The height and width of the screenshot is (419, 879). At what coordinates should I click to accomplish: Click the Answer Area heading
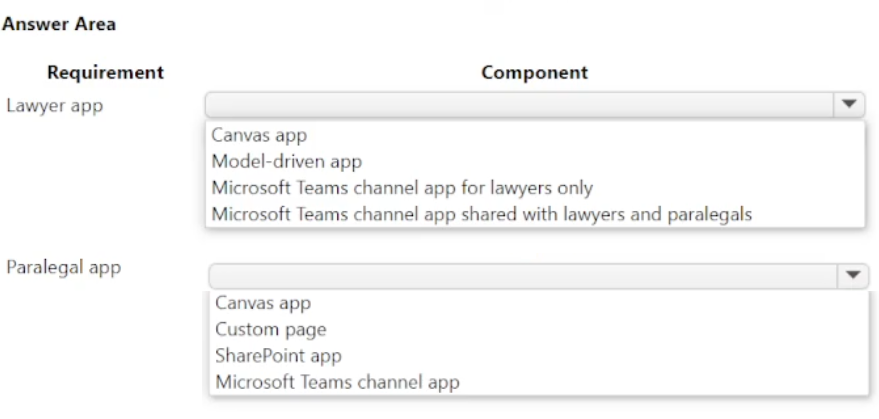tap(59, 24)
